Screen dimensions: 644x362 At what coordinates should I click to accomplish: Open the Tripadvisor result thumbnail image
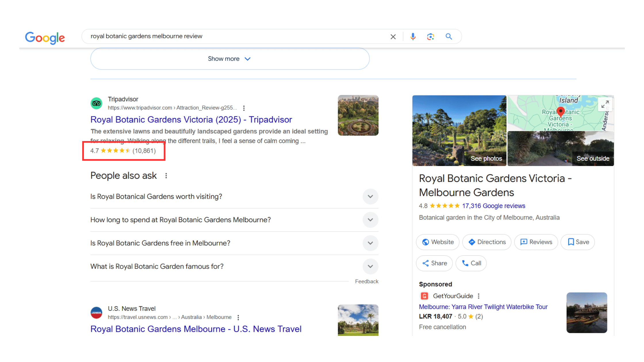pos(358,115)
